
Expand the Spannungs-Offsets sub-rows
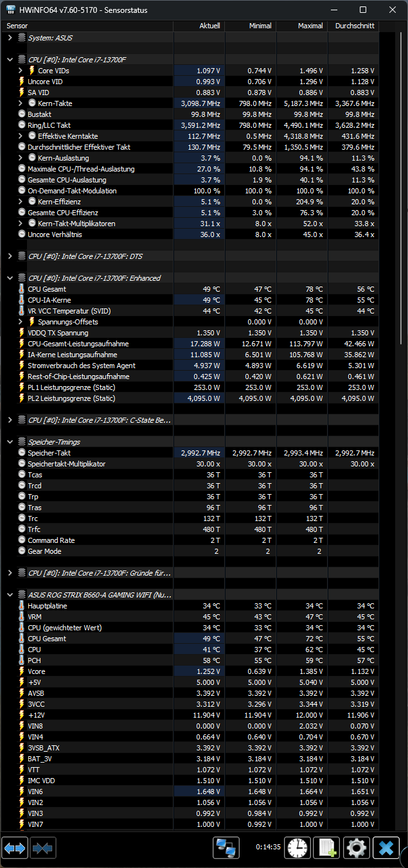coord(21,322)
